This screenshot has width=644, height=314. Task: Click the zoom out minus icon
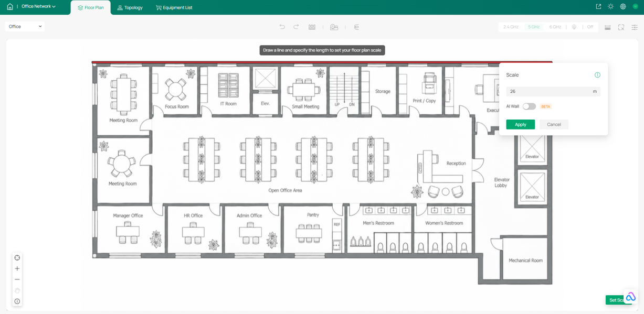pos(17,279)
